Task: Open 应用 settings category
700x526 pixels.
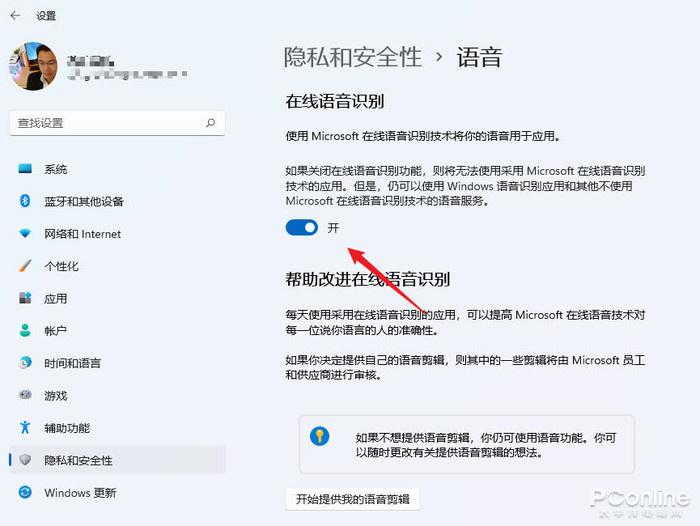Action: [x=117, y=298]
